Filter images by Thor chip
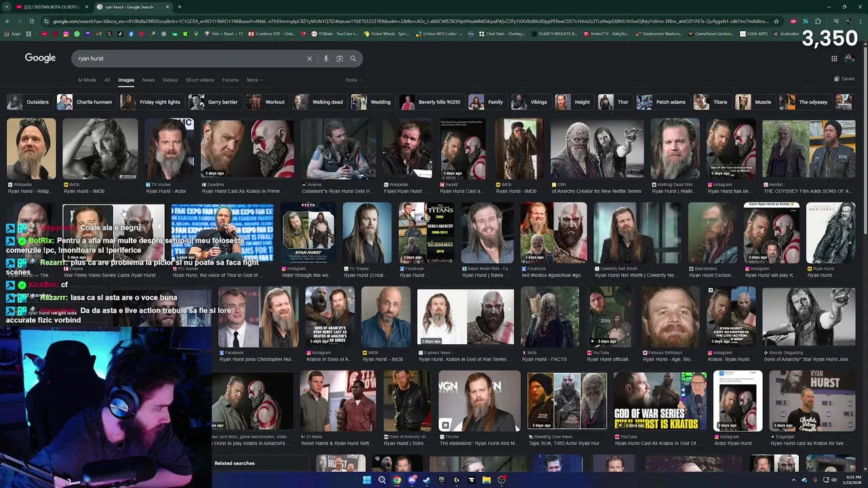The height and width of the screenshot is (488, 868). point(614,102)
